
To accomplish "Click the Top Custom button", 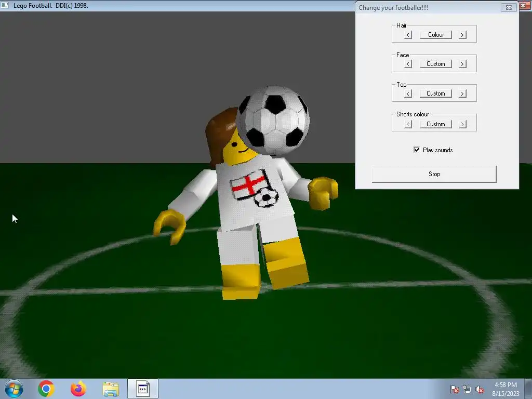I will click(x=436, y=94).
